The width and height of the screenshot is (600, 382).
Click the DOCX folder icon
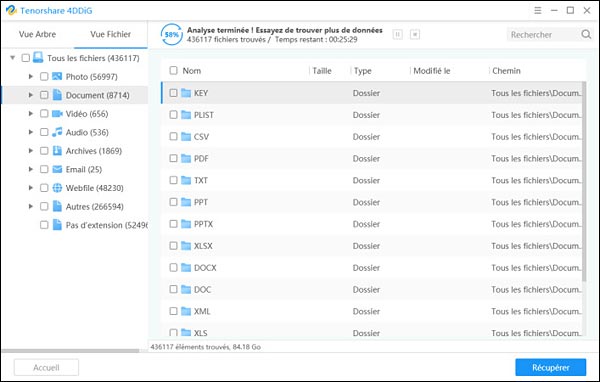click(186, 268)
